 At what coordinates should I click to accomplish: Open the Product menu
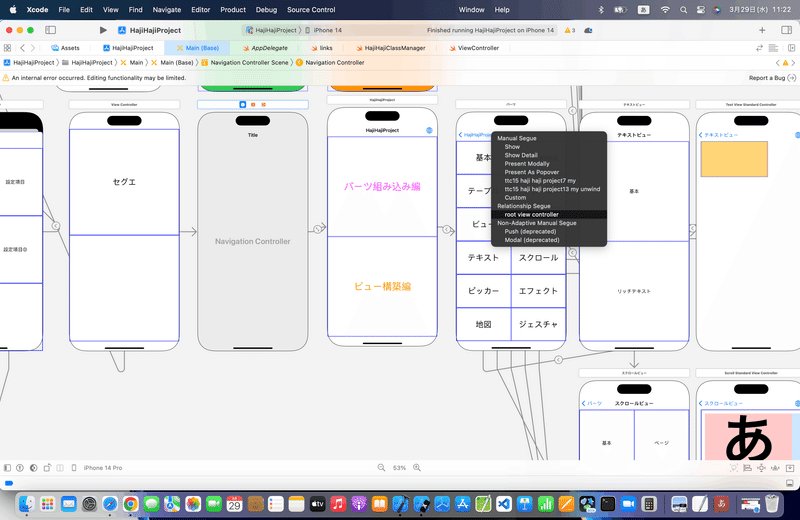click(233, 10)
